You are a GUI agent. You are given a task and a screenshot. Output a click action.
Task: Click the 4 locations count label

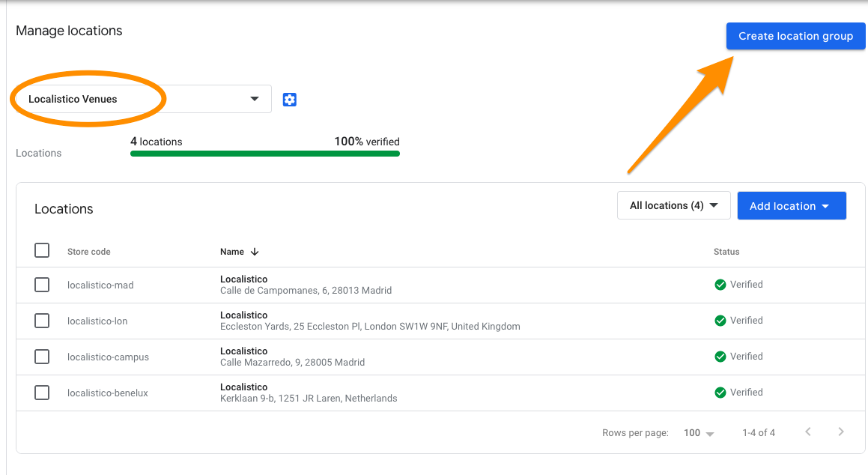point(156,142)
